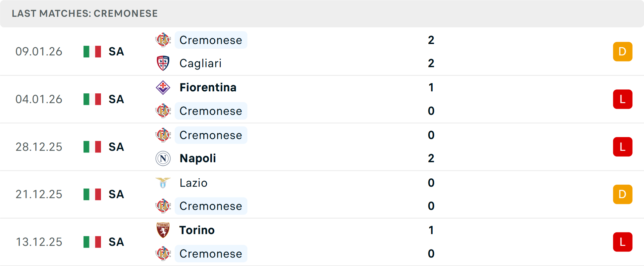
Task: Click the Napoli club crest icon
Action: 163,158
